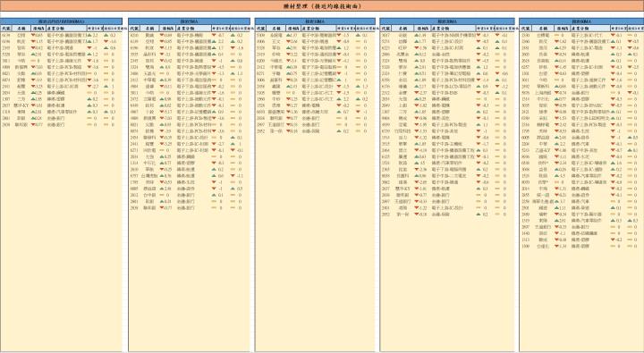Click the 接近10MA table title bar
Viewport: 644px width, 353px height.
[x=315, y=21]
